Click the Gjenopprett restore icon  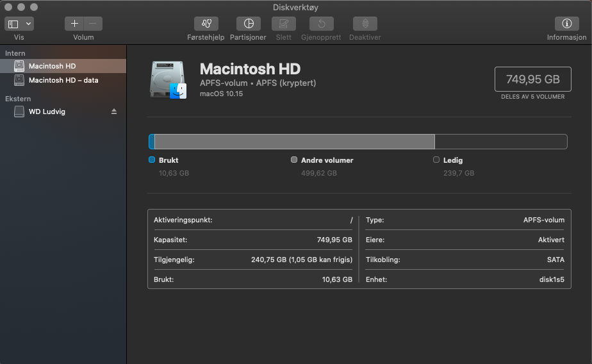point(321,24)
